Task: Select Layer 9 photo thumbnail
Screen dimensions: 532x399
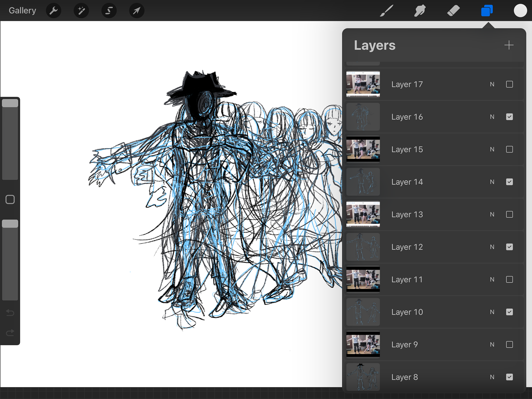Action: pyautogui.click(x=363, y=344)
